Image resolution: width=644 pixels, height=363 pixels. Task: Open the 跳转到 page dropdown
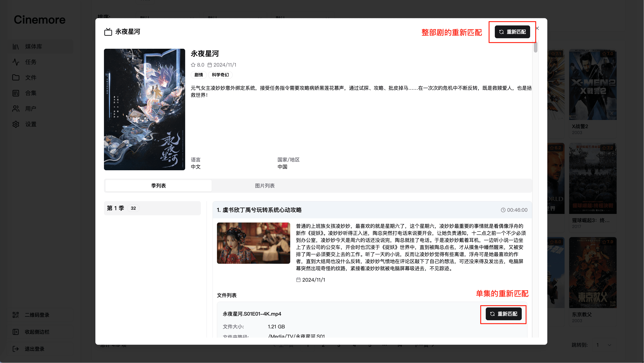604,345
